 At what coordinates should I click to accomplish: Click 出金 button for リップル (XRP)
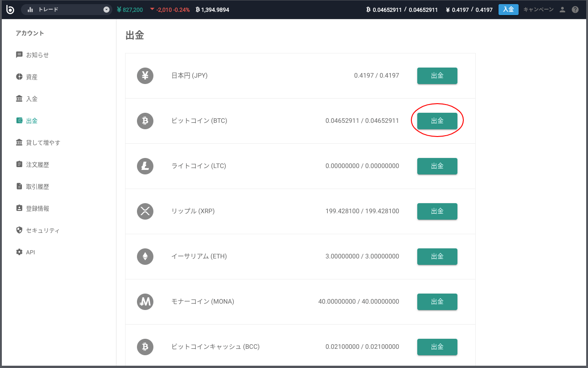coord(437,211)
